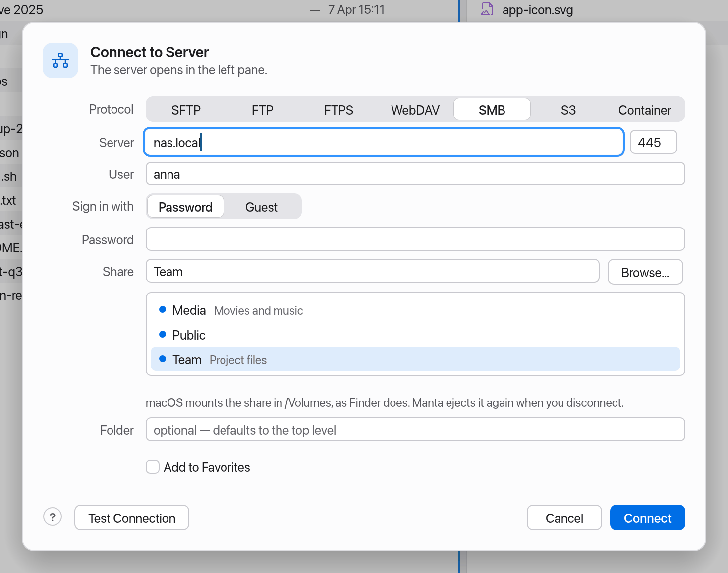
Task: Select app-icon.svg file name in right pane
Action: click(538, 10)
